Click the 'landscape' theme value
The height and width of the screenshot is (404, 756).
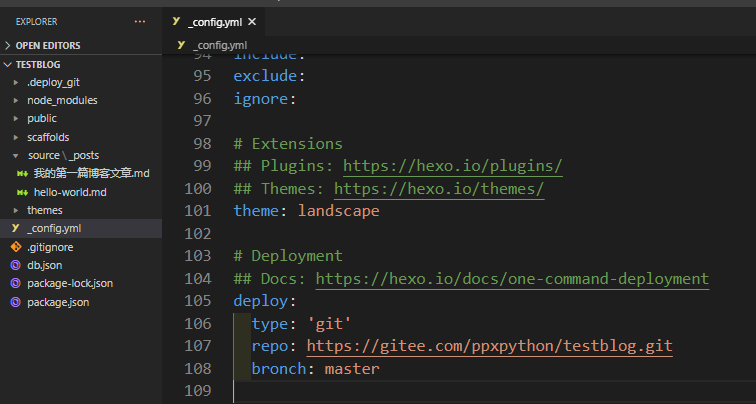pyautogui.click(x=338, y=211)
